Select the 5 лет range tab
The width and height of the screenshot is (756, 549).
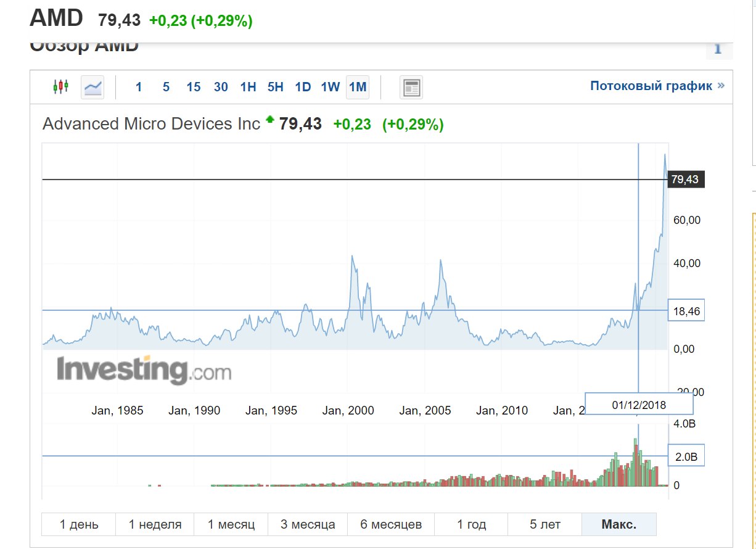pos(544,524)
